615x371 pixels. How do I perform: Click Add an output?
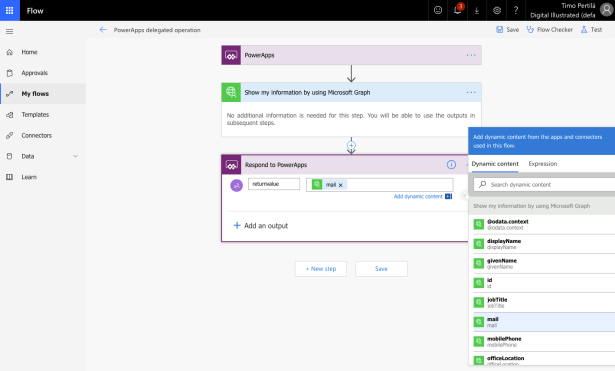pyautogui.click(x=261, y=226)
